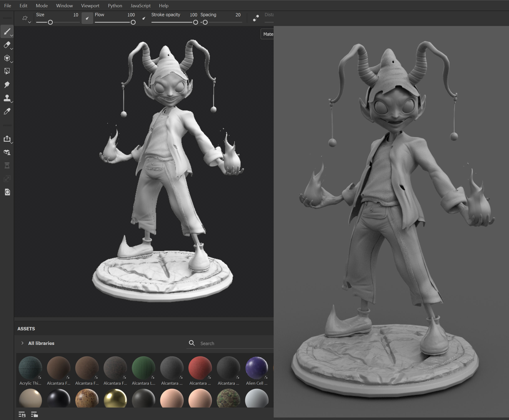Toggle pen pressure for Size
The height and width of the screenshot is (420, 509).
87,18
